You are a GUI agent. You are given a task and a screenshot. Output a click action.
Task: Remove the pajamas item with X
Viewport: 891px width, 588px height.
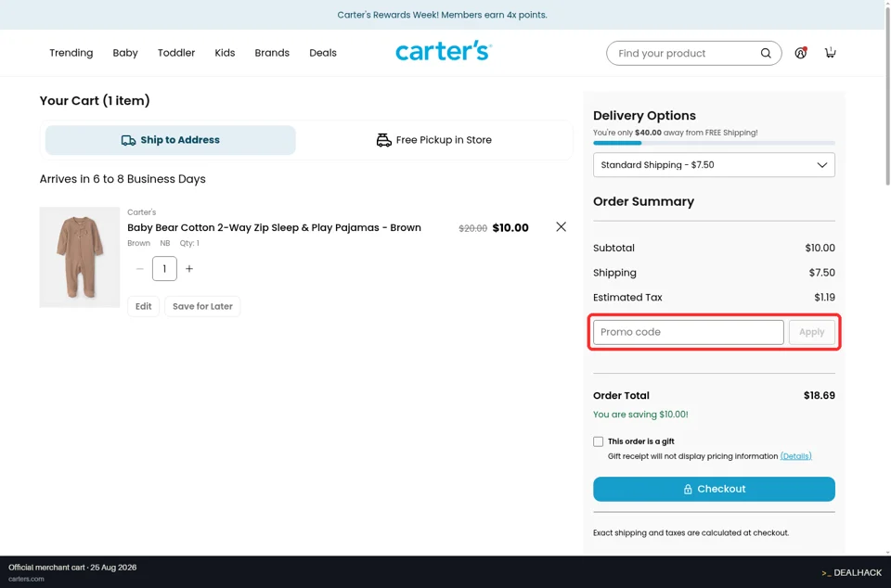(x=561, y=227)
